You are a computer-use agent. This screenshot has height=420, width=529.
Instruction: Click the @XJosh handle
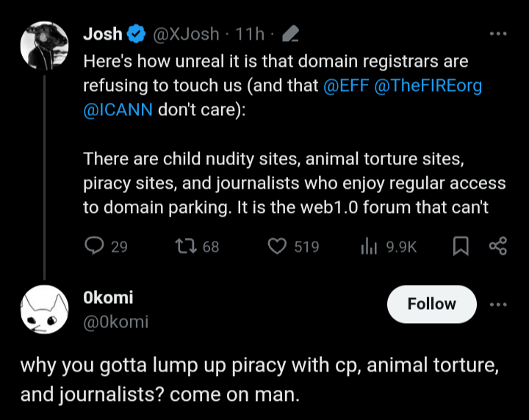pos(185,34)
